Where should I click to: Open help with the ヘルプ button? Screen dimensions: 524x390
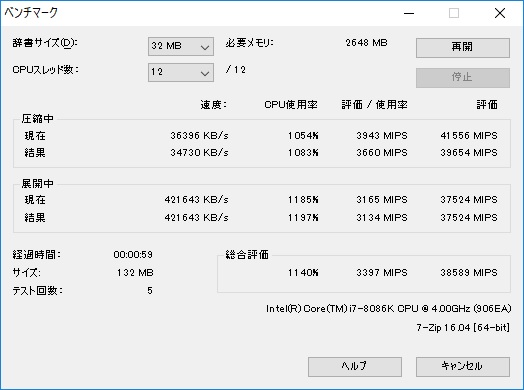(x=355, y=367)
